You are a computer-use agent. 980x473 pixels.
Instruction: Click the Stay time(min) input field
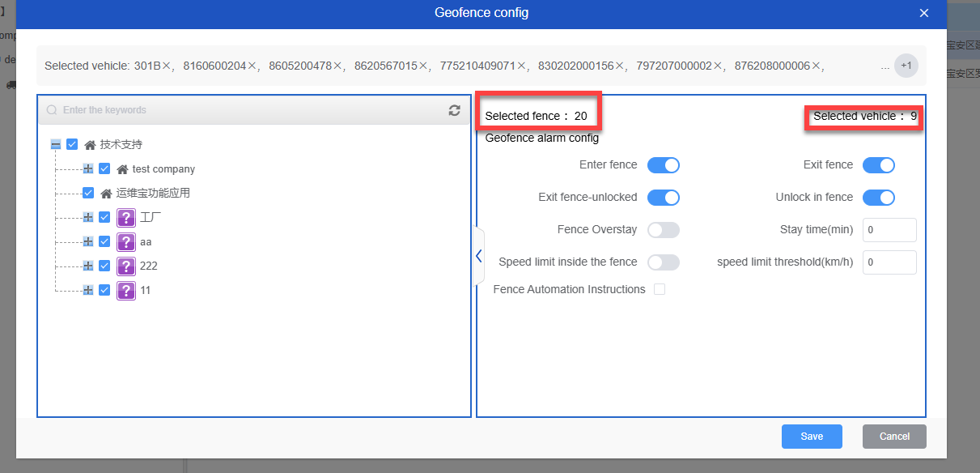coord(889,230)
